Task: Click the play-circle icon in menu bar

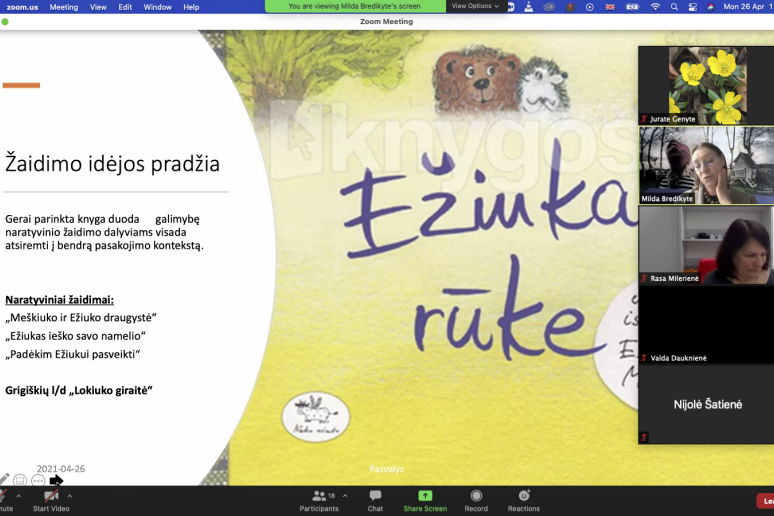Action: pyautogui.click(x=590, y=7)
